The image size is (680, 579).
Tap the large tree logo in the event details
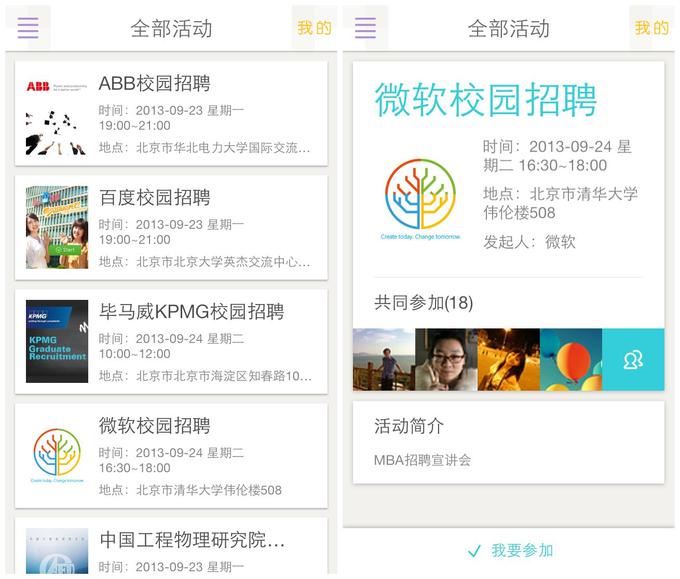420,199
